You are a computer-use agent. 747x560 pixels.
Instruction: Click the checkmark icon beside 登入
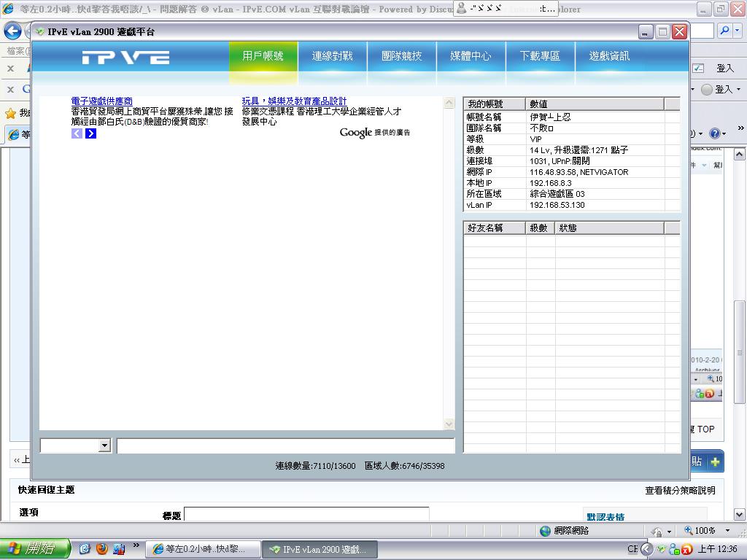click(x=698, y=68)
